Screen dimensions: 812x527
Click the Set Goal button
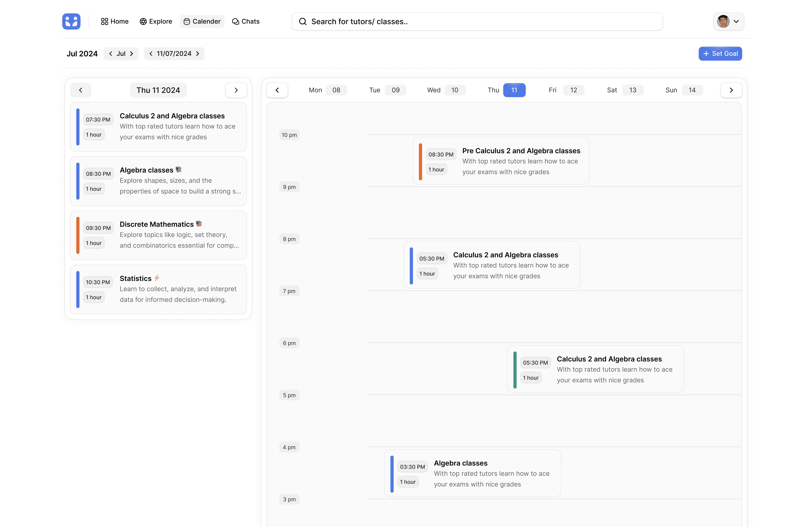(x=720, y=54)
